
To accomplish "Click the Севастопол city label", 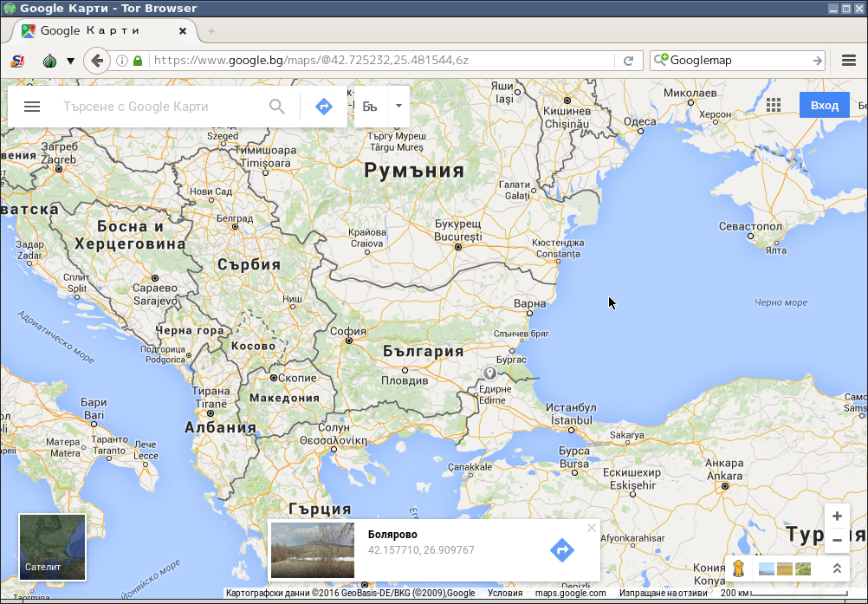I will point(751,226).
